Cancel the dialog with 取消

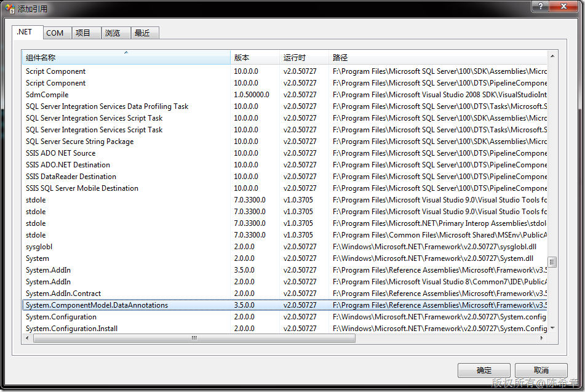[541, 370]
